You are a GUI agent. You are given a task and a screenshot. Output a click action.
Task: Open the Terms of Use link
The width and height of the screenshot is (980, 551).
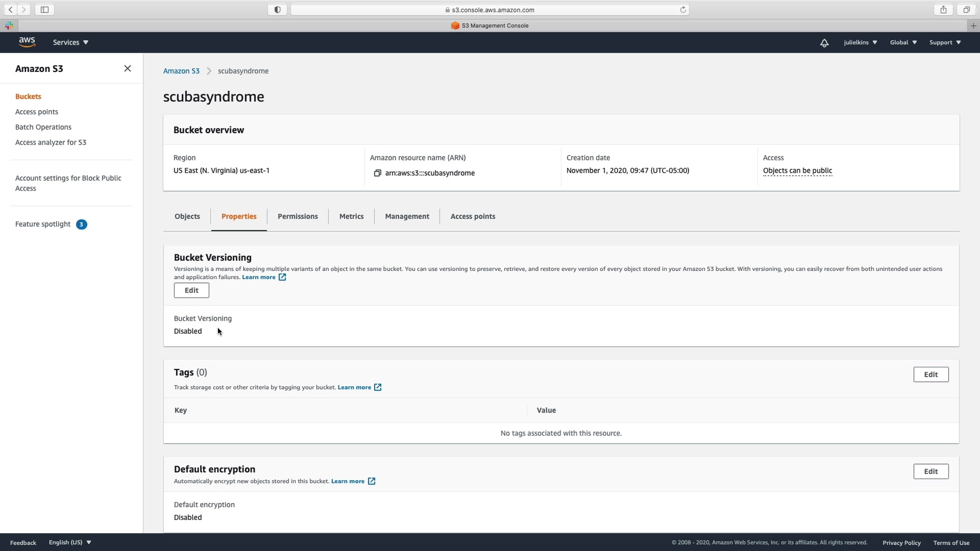[x=951, y=543]
